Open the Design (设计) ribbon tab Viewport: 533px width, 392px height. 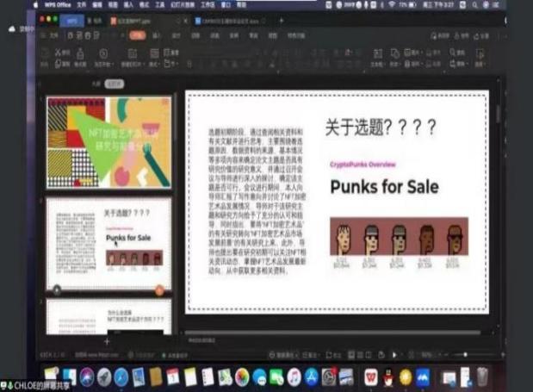[176, 35]
